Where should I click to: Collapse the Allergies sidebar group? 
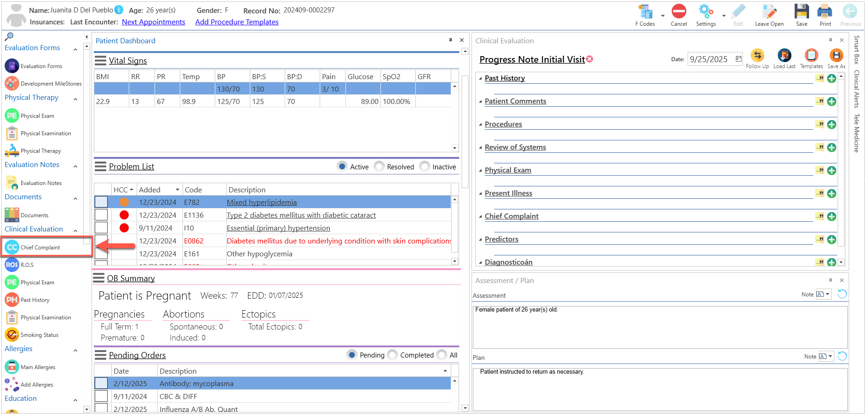[x=75, y=350]
